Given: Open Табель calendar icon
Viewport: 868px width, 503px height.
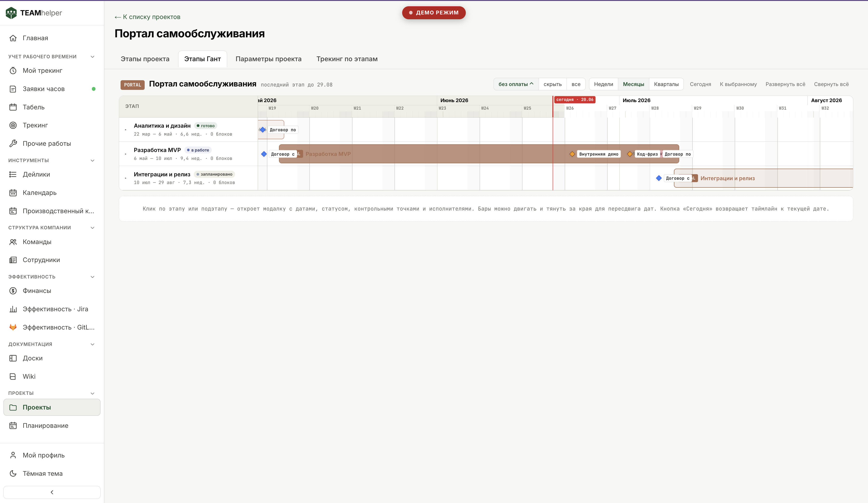Looking at the screenshot, I should coord(13,107).
